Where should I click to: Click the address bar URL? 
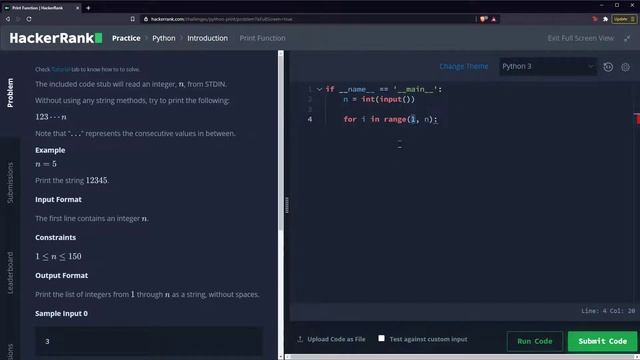click(x=221, y=19)
